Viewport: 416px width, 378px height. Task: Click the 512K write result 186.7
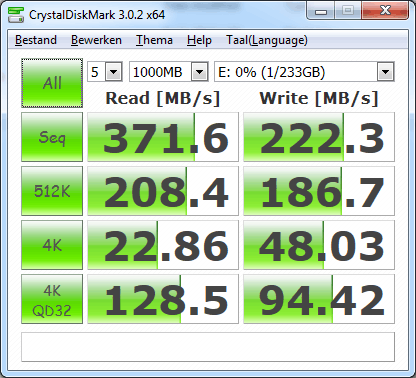point(319,191)
